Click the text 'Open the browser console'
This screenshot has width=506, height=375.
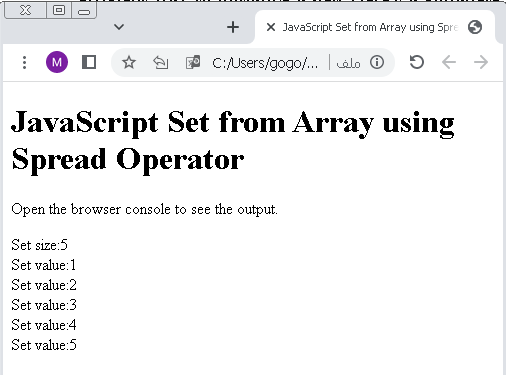[91, 209]
